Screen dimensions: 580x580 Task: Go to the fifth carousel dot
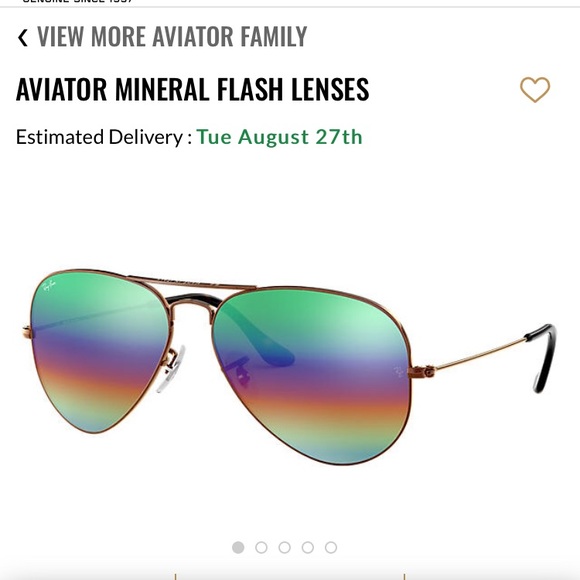tap(331, 547)
